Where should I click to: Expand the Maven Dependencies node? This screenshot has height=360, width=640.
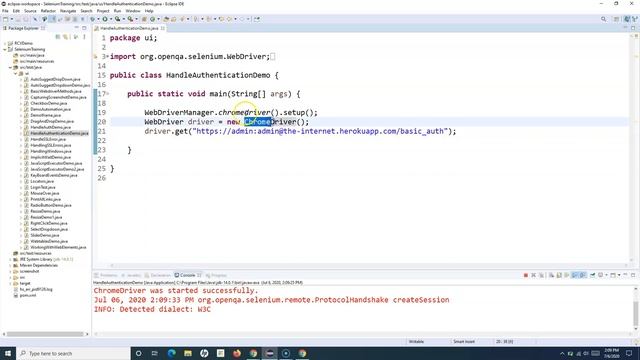pos(10,265)
